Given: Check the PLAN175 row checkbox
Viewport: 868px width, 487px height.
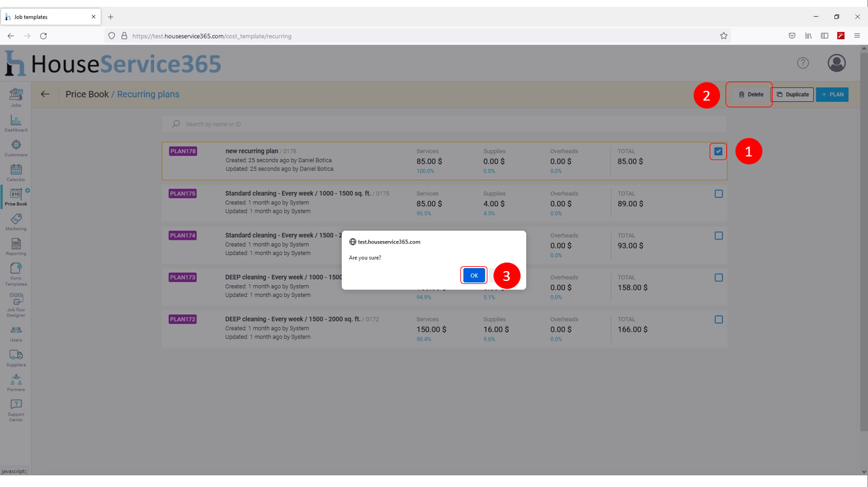Looking at the screenshot, I should coord(718,194).
